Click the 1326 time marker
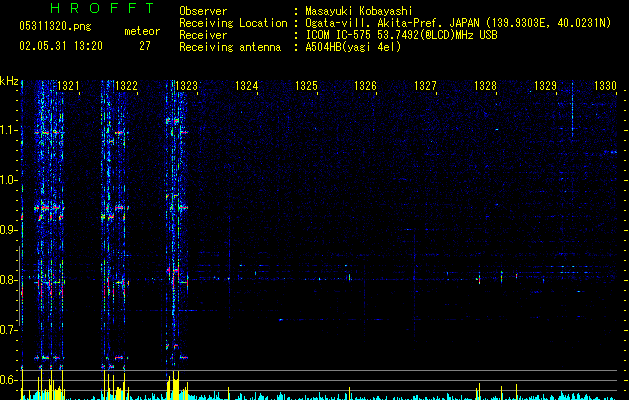Screen dimensions: 629x400 (365, 86)
